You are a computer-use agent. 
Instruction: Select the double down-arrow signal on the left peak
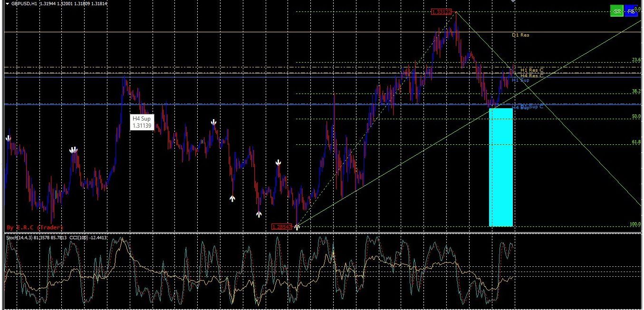coord(74,150)
